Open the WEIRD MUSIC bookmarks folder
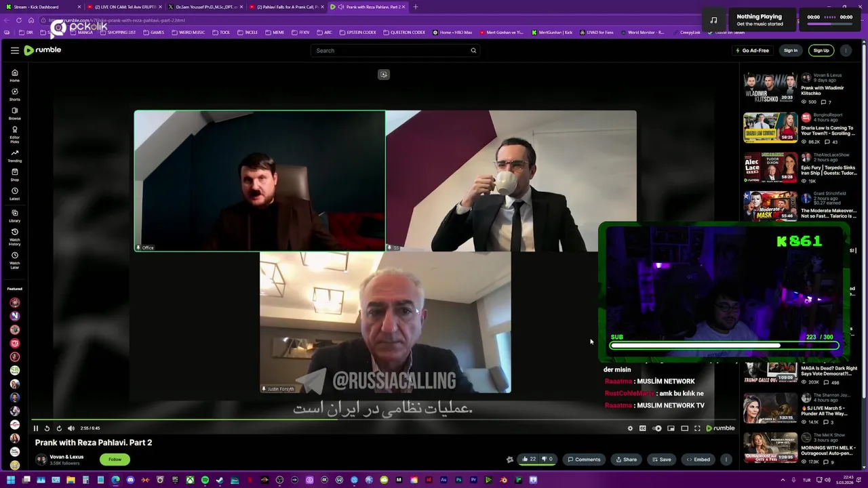Screen dimensions: 868x488 tap(189, 33)
